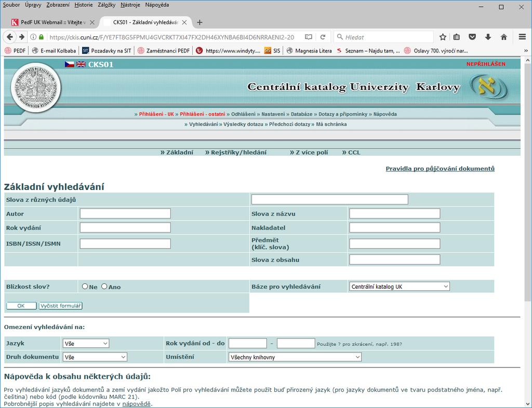The width and height of the screenshot is (532, 408).
Task: Open PEDF bookmark
Action: pos(15,51)
